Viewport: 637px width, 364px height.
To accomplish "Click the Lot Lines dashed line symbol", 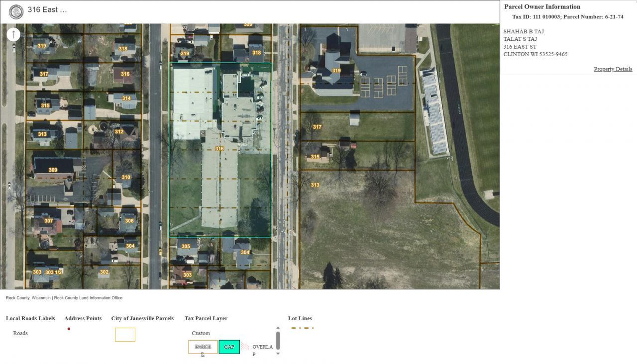I will click(x=302, y=328).
